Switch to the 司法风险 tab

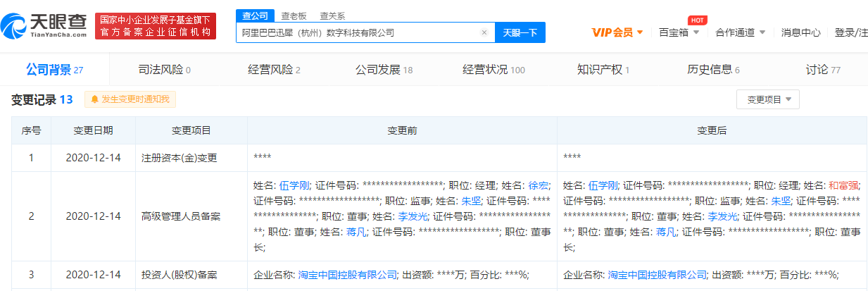click(x=164, y=70)
